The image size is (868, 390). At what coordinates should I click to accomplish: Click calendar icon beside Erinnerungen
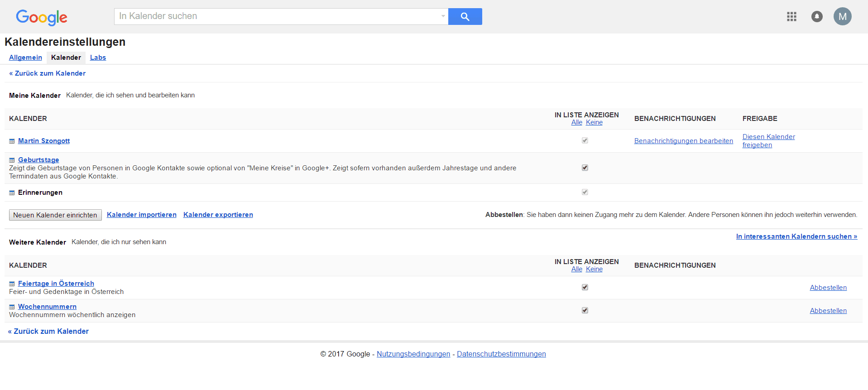pyautogui.click(x=12, y=193)
